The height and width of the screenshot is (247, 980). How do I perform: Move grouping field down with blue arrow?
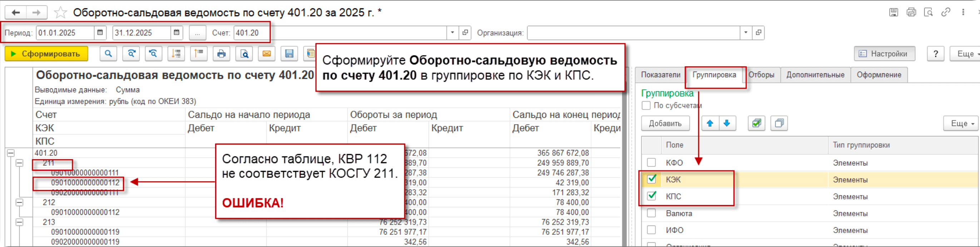[727, 123]
